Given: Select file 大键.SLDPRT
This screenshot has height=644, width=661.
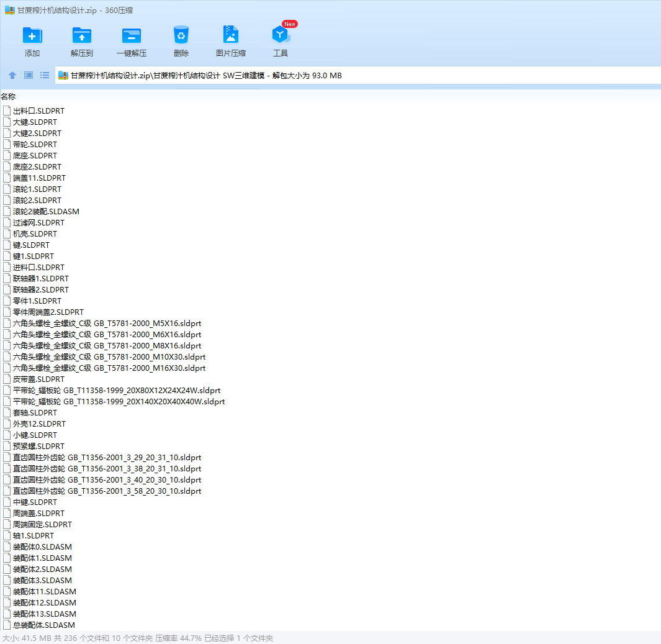Looking at the screenshot, I should coord(35,122).
